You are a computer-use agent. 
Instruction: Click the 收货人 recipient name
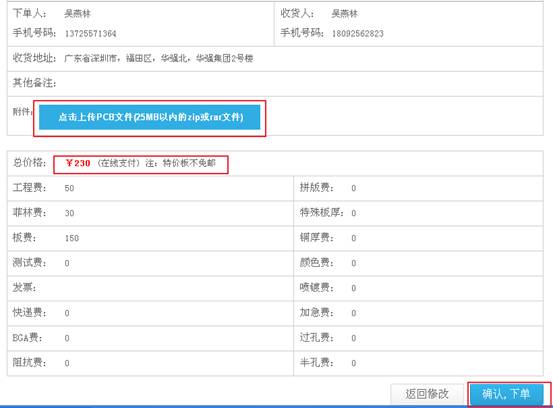pos(344,14)
